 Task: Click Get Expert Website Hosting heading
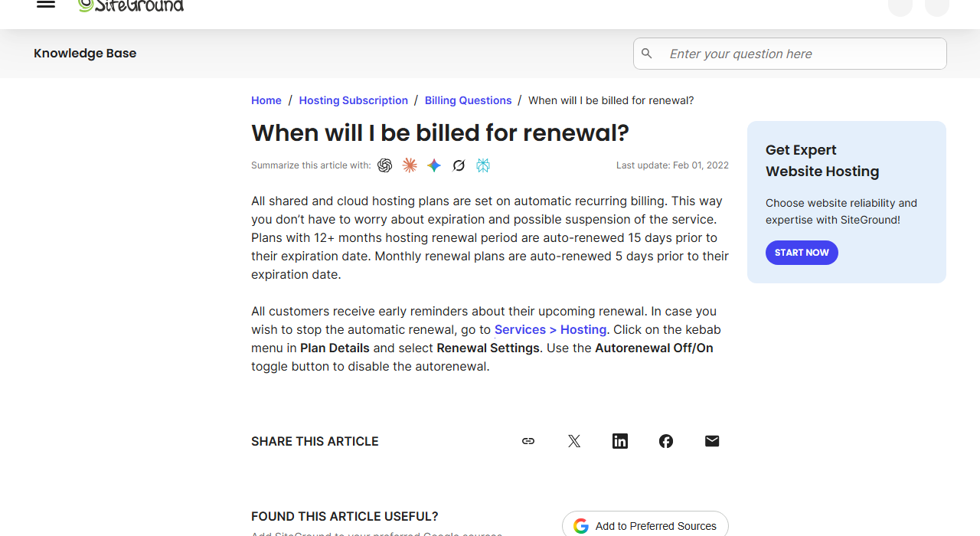pyautogui.click(x=822, y=161)
